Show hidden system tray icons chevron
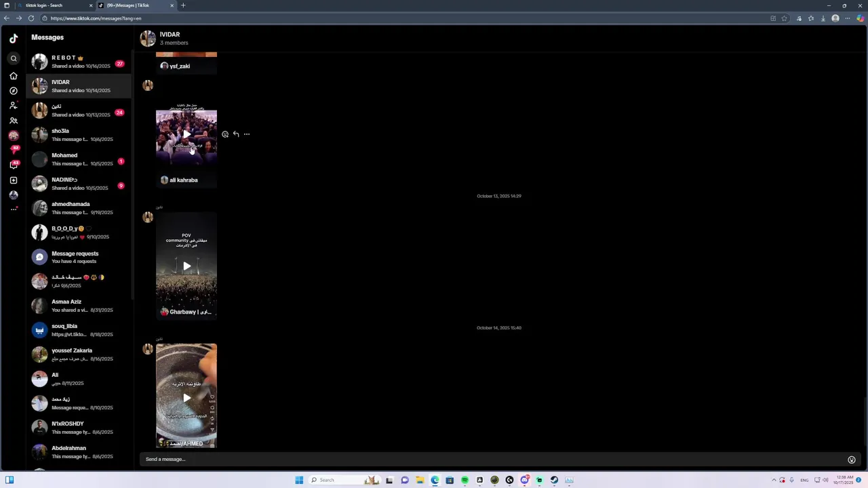The image size is (868, 488). 774,480
